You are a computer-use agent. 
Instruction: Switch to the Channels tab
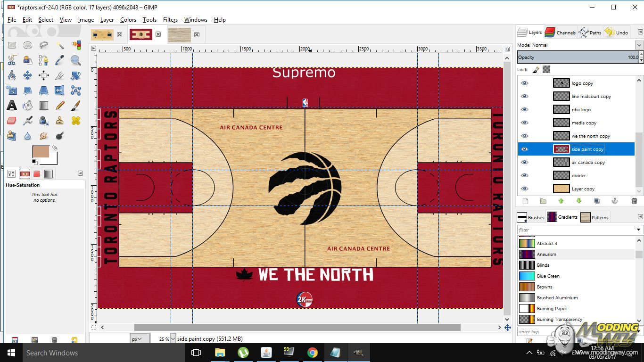pos(560,33)
